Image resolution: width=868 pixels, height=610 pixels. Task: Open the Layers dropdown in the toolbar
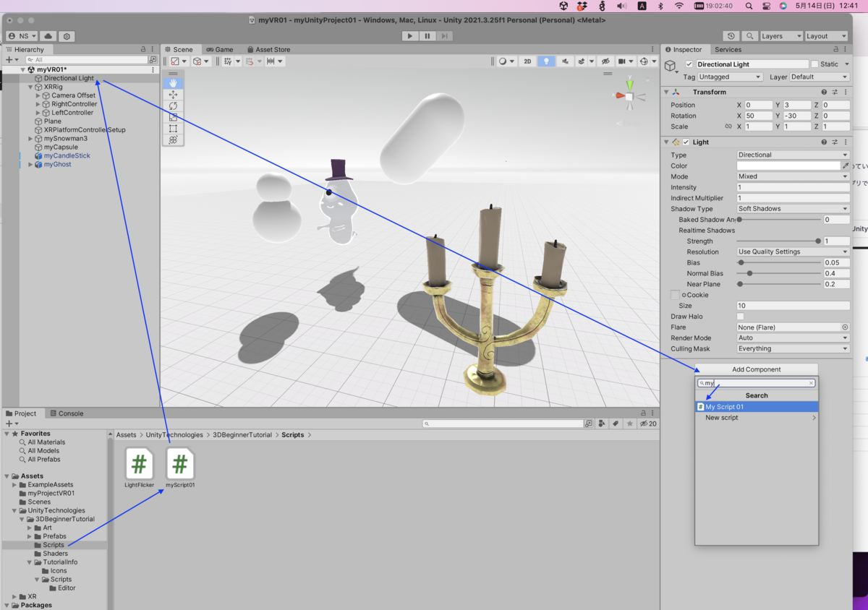[780, 36]
